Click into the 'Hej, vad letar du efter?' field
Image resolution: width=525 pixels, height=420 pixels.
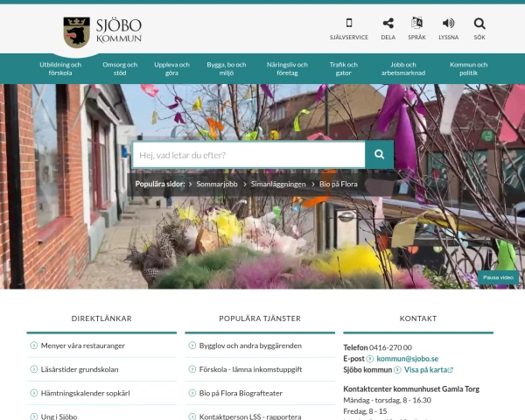[248, 155]
